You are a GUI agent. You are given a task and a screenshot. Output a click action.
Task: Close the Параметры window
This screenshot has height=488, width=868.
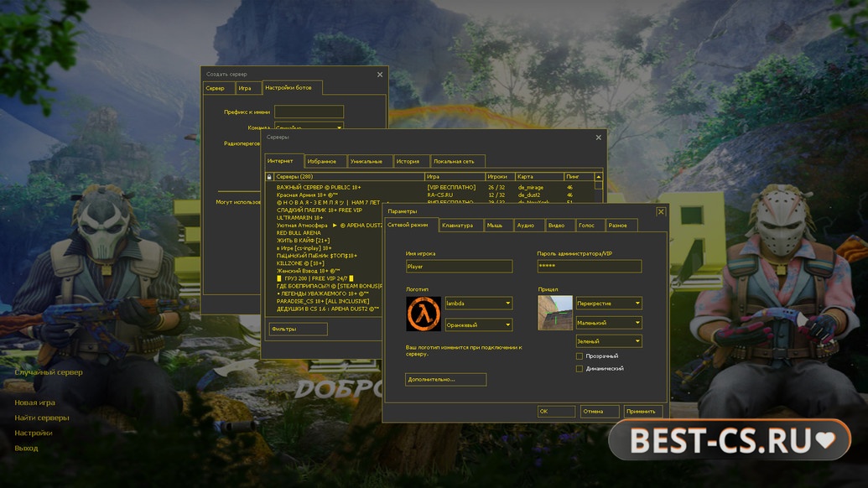(660, 211)
